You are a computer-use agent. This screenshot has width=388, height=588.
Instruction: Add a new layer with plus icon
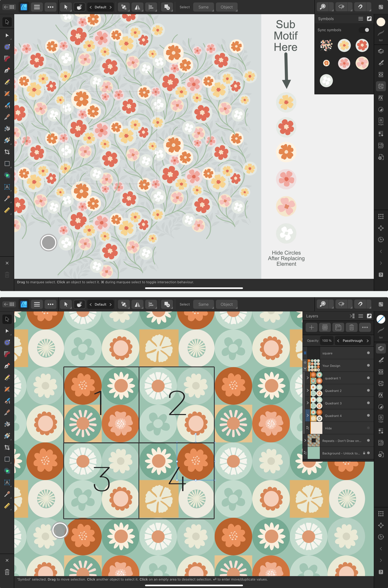(312, 327)
